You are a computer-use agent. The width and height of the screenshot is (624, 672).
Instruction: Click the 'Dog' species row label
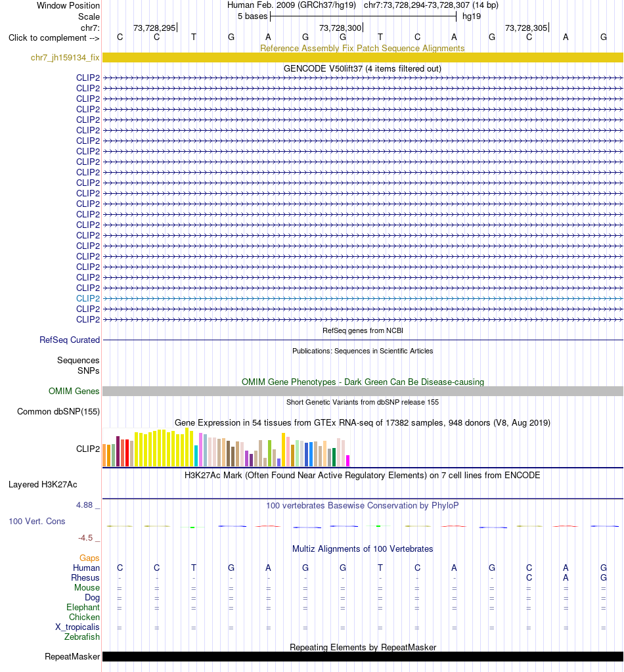[92, 597]
